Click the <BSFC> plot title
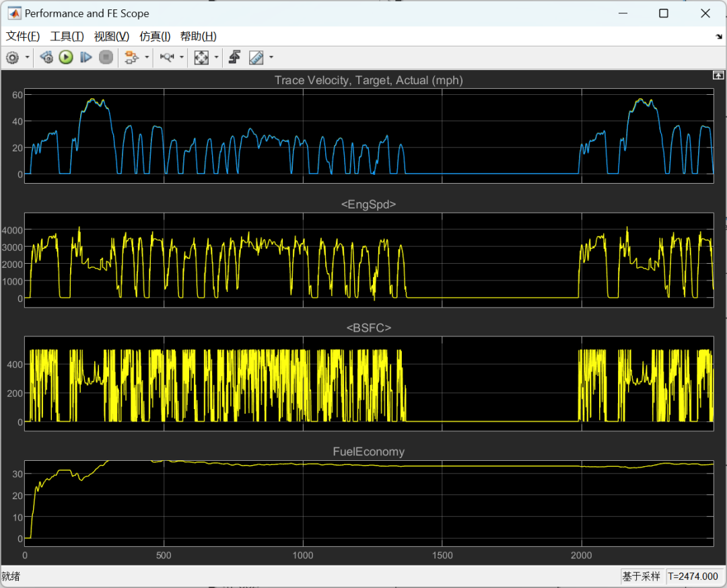The image size is (727, 588). tap(369, 328)
